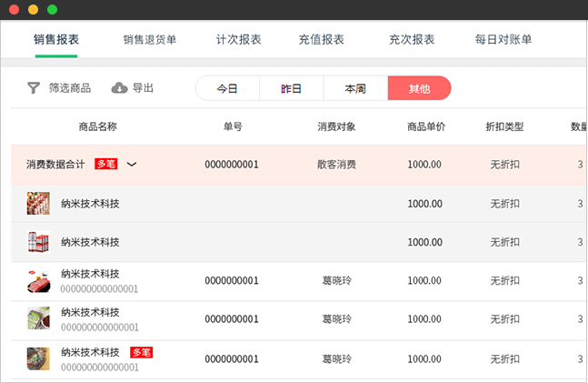Viewport: 588px width, 383px height.
Task: Switch to the 销售报表 tab
Action: pyautogui.click(x=56, y=39)
